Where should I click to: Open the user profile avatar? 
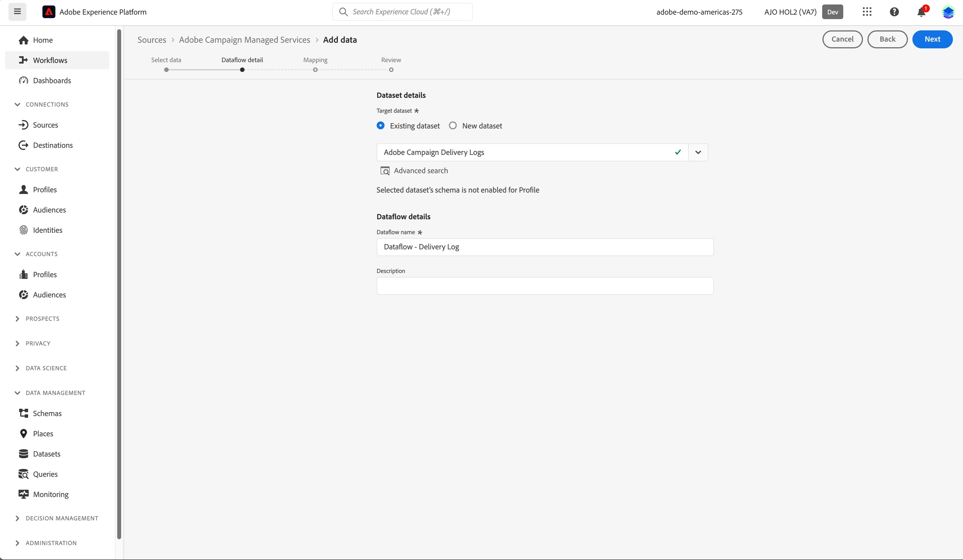click(x=948, y=12)
